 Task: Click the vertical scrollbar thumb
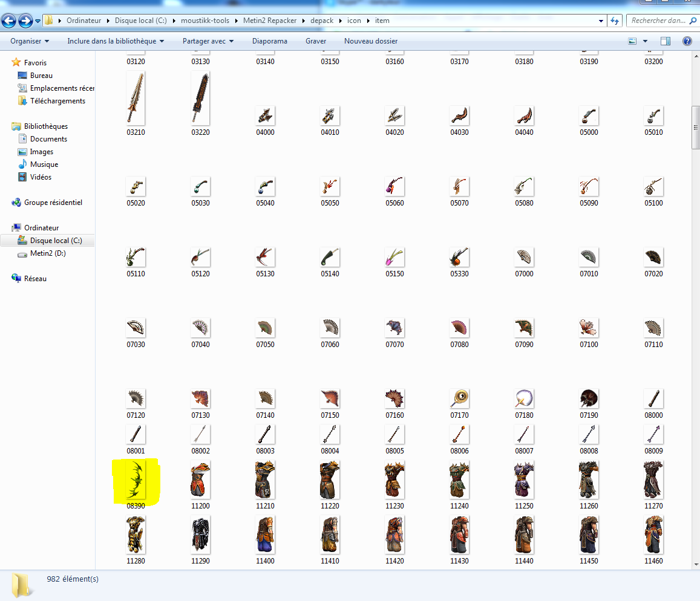point(696,128)
